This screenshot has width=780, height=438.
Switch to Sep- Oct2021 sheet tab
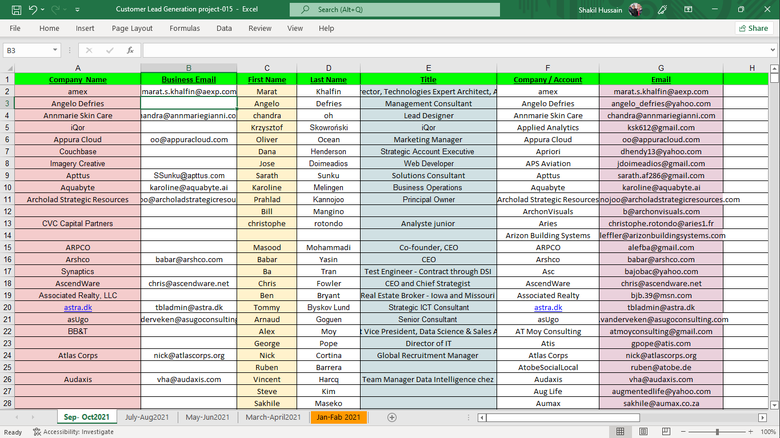[x=87, y=417]
